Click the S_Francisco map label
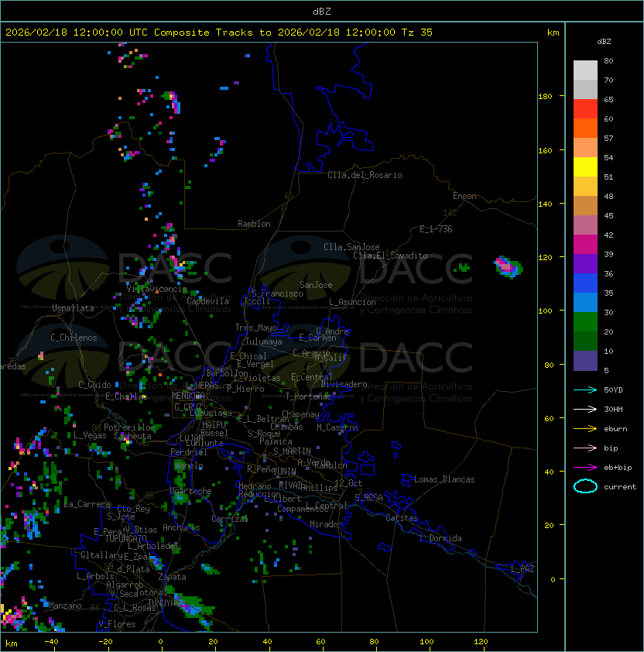 point(277,293)
